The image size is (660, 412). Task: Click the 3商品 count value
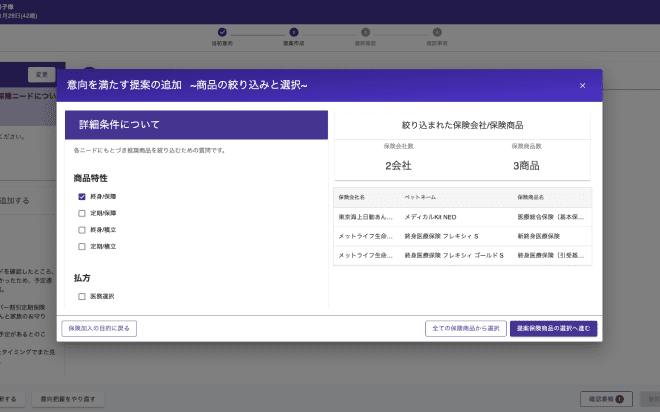(x=526, y=166)
